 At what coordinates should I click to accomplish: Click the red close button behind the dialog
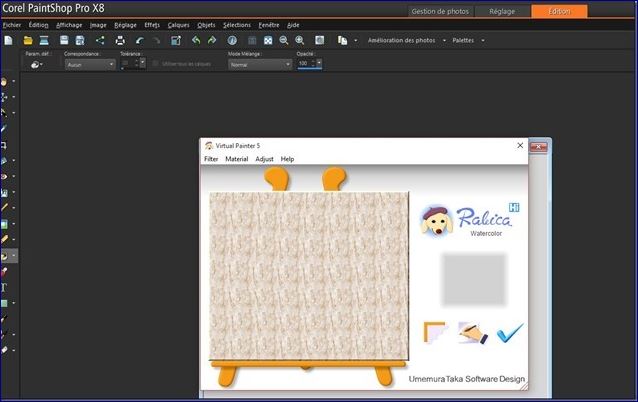tap(539, 147)
